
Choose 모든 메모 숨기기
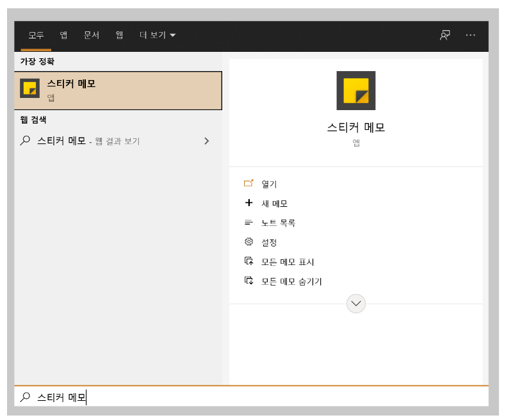[x=291, y=282]
